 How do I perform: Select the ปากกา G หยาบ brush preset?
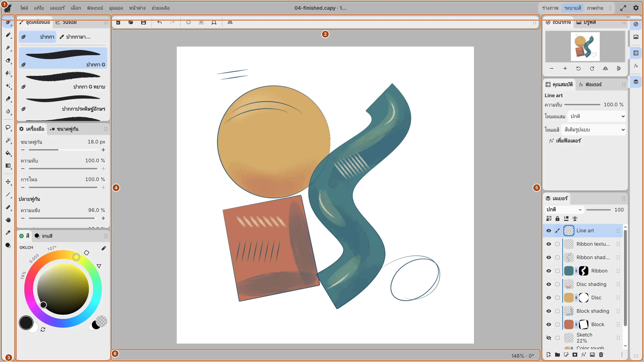[x=63, y=80]
